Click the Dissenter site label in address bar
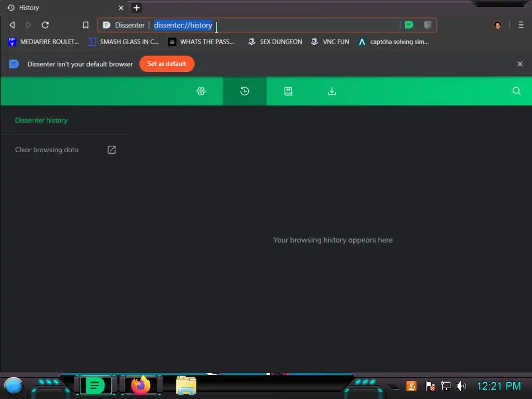The image size is (532, 399). [130, 25]
